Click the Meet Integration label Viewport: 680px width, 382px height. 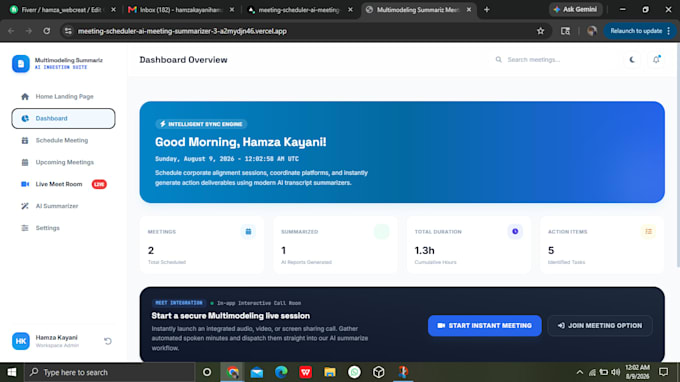[x=179, y=303]
